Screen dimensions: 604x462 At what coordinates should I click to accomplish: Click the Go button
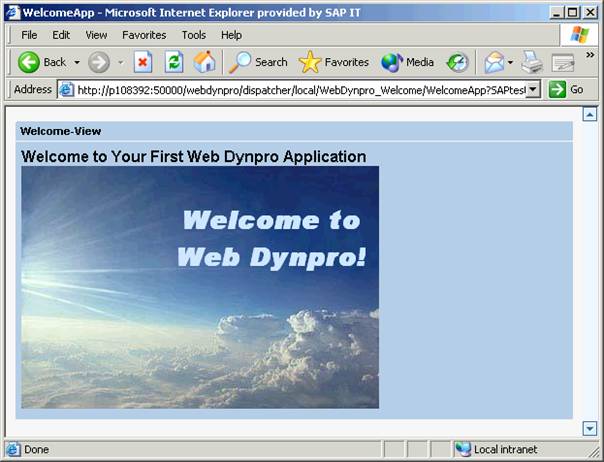click(567, 89)
